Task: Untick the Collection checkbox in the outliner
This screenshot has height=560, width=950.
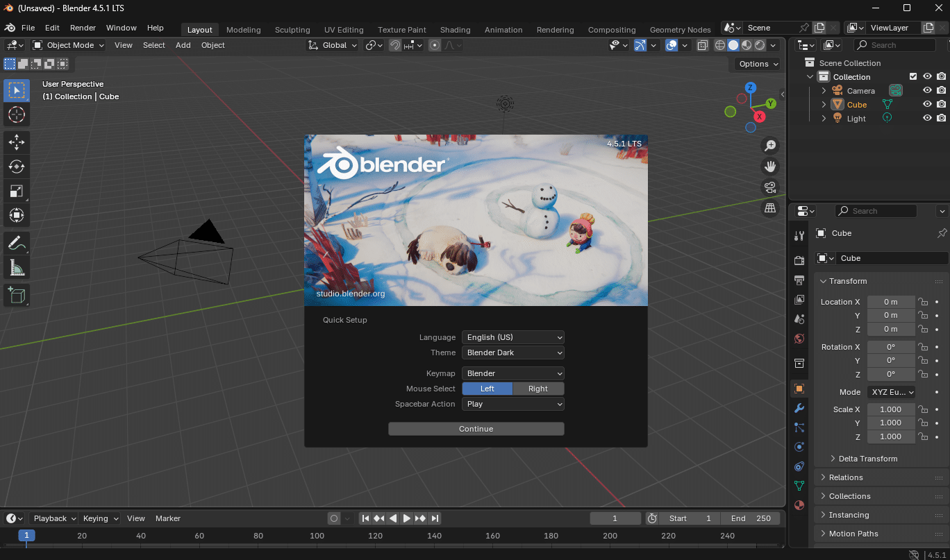Action: click(913, 76)
